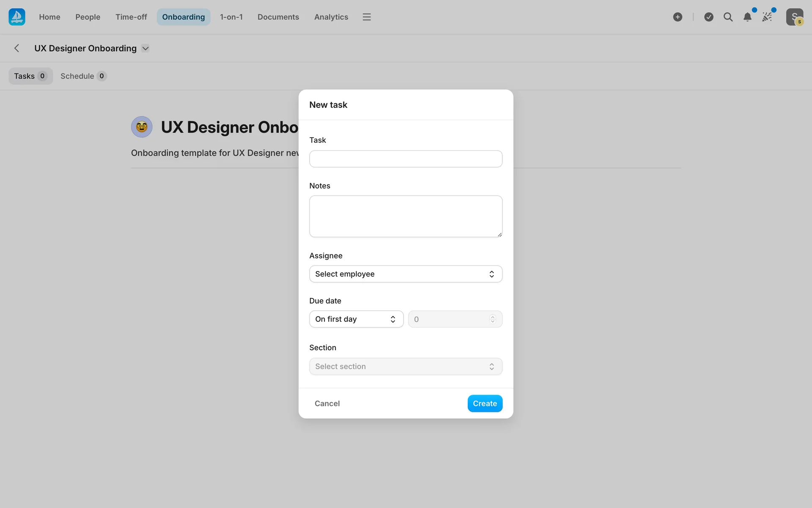Open the user profile avatar
The image size is (812, 508).
[x=794, y=17]
